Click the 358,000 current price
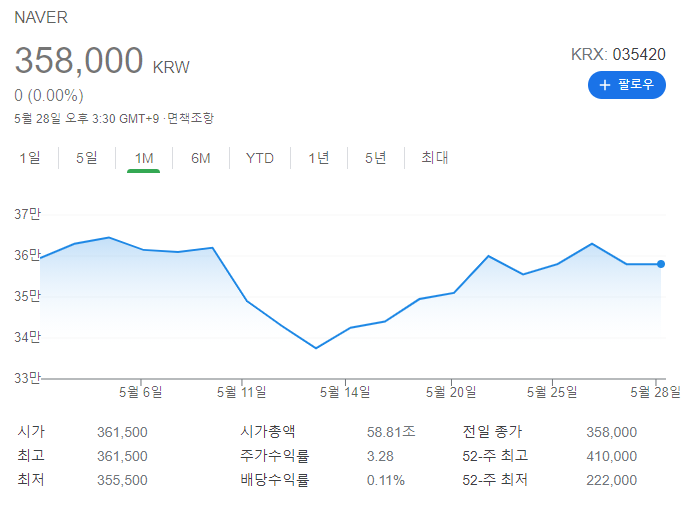This screenshot has width=685, height=512. (79, 60)
